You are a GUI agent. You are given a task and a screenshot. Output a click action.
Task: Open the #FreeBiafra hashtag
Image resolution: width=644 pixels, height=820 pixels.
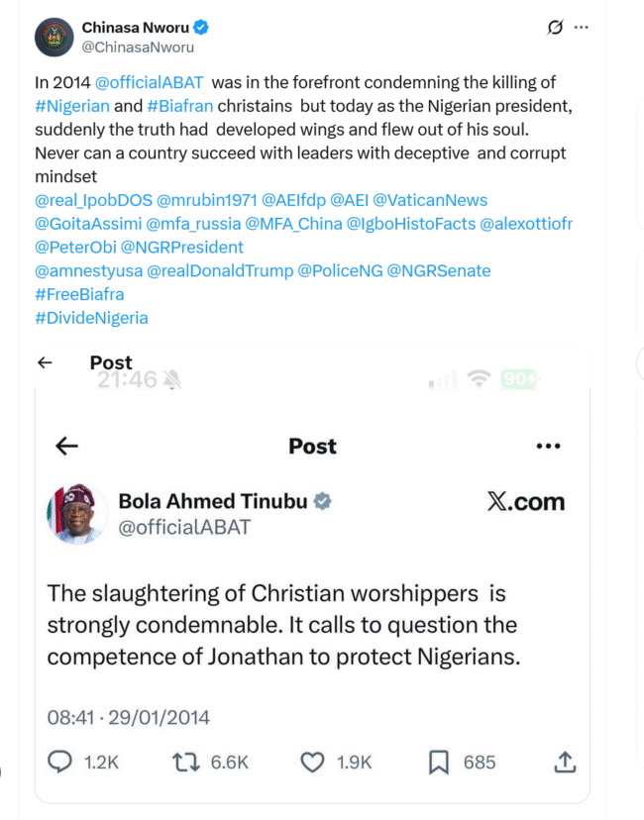click(x=79, y=294)
